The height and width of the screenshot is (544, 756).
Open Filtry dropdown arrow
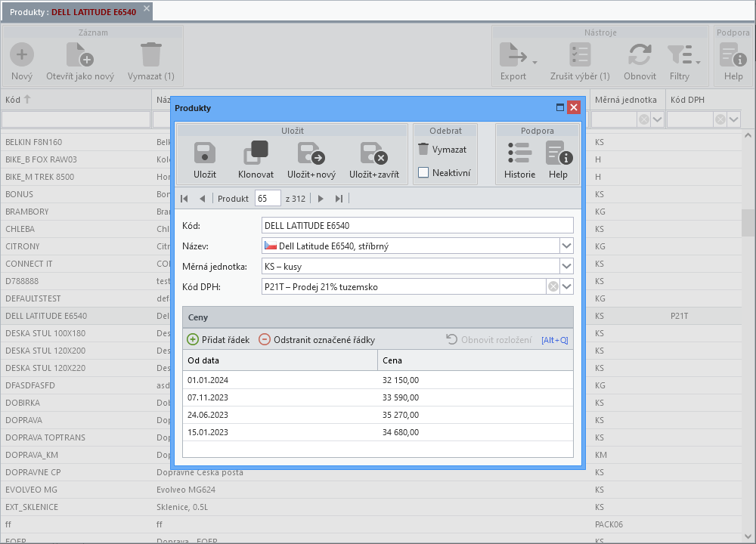point(698,63)
